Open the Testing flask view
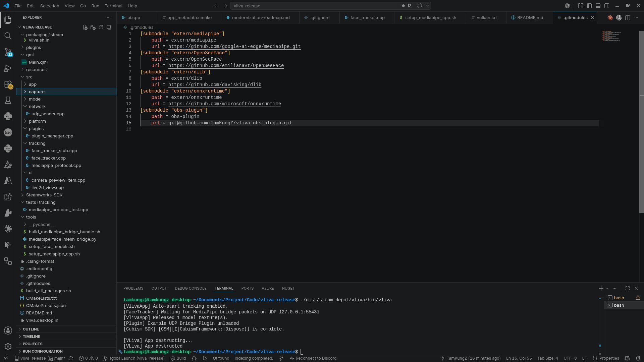Image resolution: width=644 pixels, height=362 pixels. coord(8,100)
